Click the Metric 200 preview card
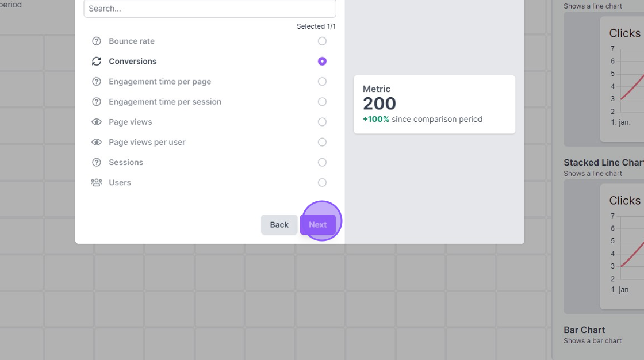The height and width of the screenshot is (360, 644). coord(434,105)
